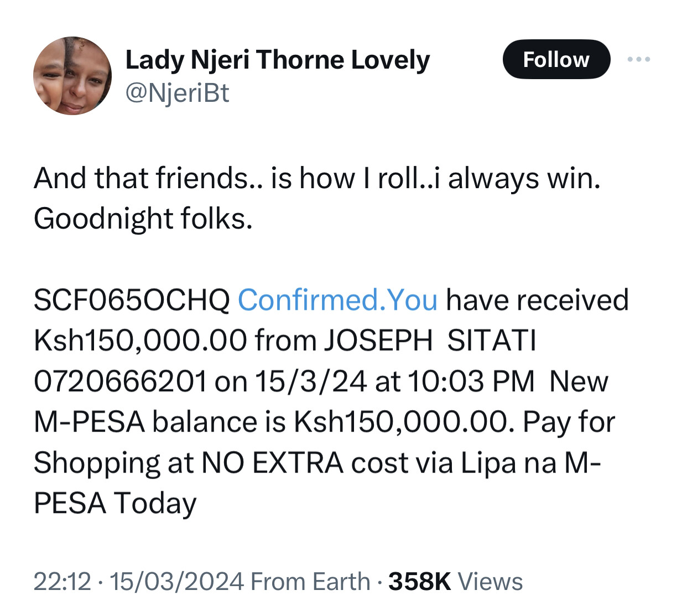687x616 pixels.
Task: Click display name Lady Njeri Thorne Lovely
Action: [277, 60]
